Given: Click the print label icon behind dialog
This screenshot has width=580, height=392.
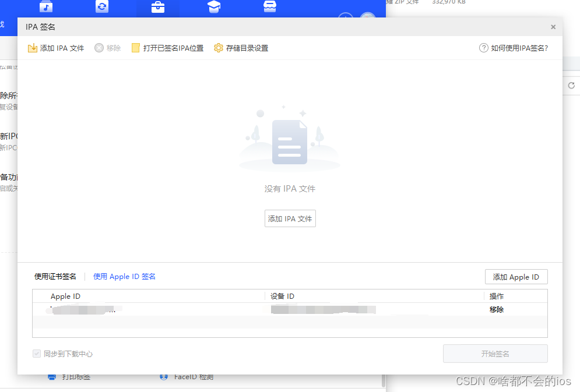Looking at the screenshot, I should (x=52, y=377).
